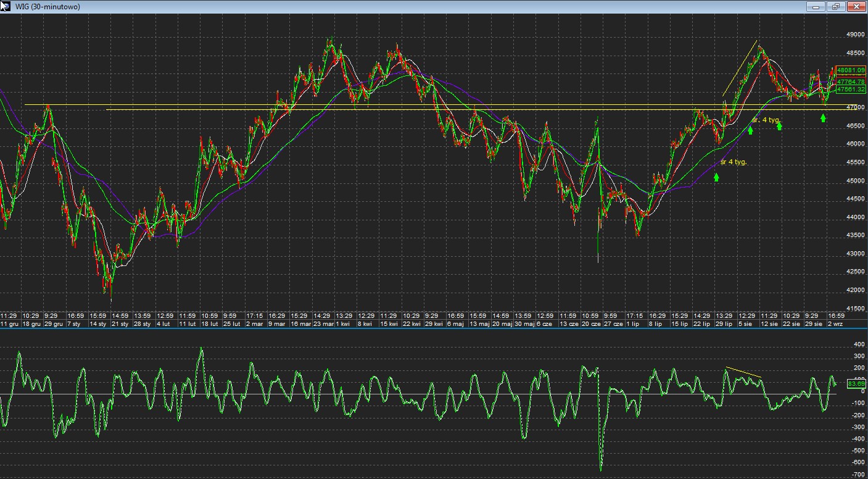Close the WIG chart window

pos(856,7)
